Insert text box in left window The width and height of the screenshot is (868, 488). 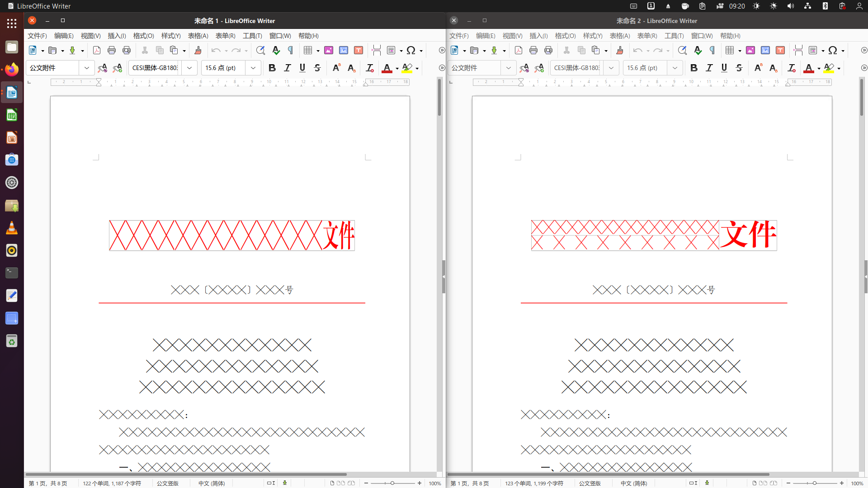point(359,50)
